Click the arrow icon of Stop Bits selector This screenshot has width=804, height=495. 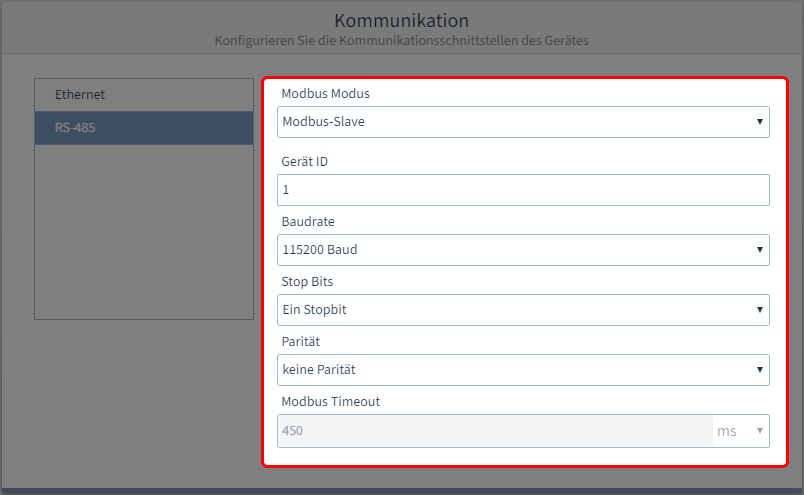759,310
